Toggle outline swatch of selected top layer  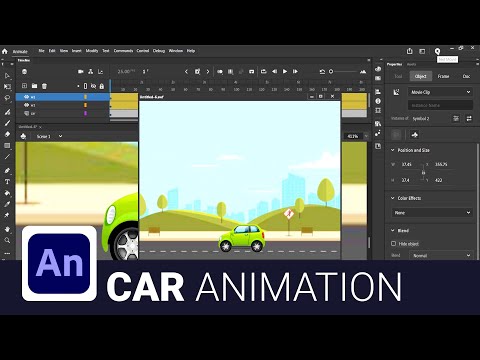tap(85, 97)
